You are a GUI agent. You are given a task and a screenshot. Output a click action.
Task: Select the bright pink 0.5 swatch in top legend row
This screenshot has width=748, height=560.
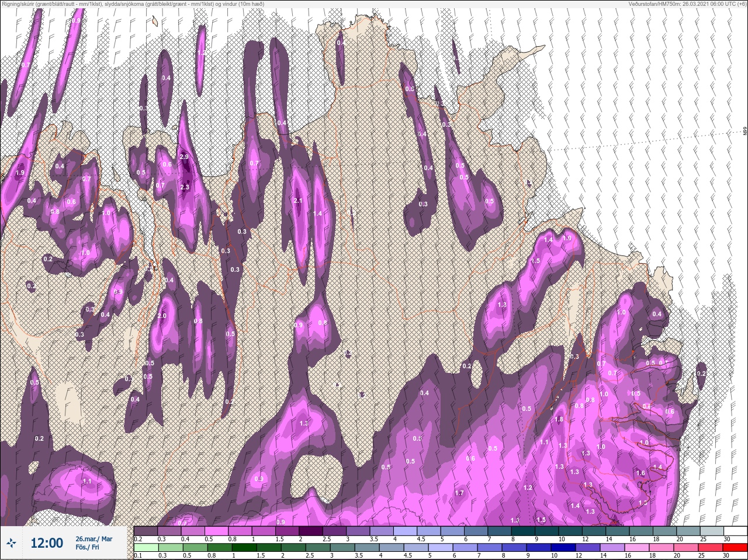pos(216,531)
